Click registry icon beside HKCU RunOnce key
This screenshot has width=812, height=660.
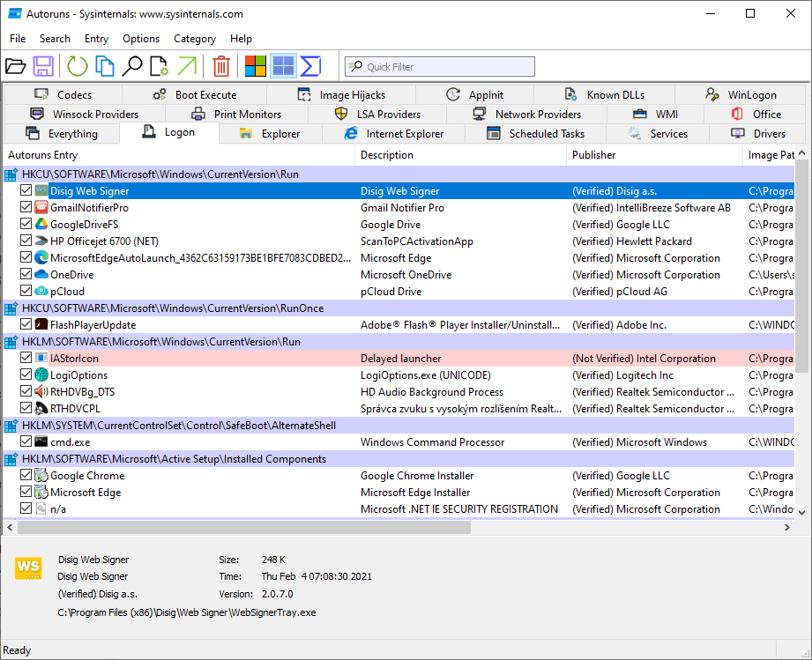tap(11, 308)
